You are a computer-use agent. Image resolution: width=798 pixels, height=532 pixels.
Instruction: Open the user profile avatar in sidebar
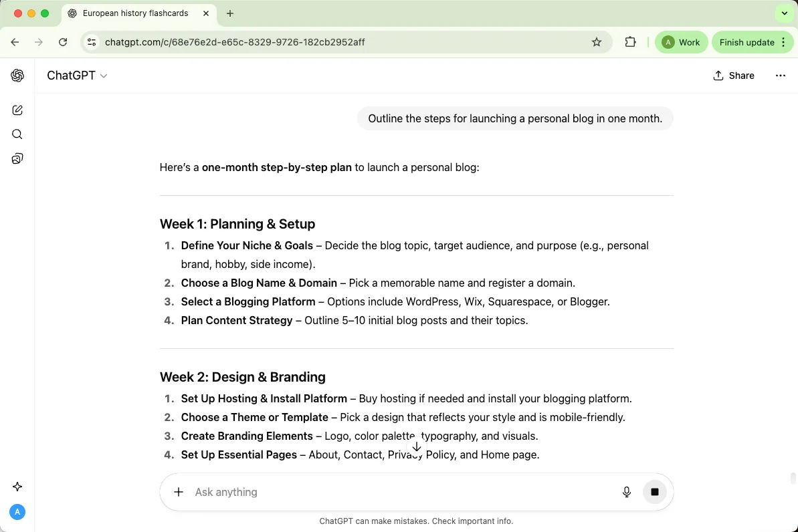[x=17, y=512]
